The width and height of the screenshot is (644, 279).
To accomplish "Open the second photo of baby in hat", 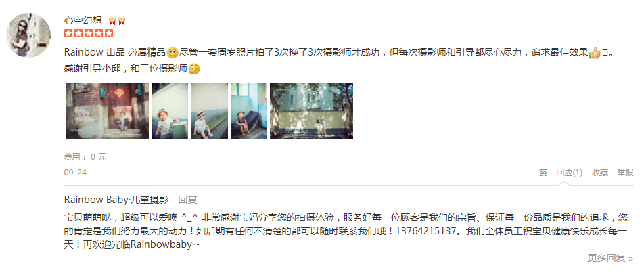I will (x=170, y=111).
